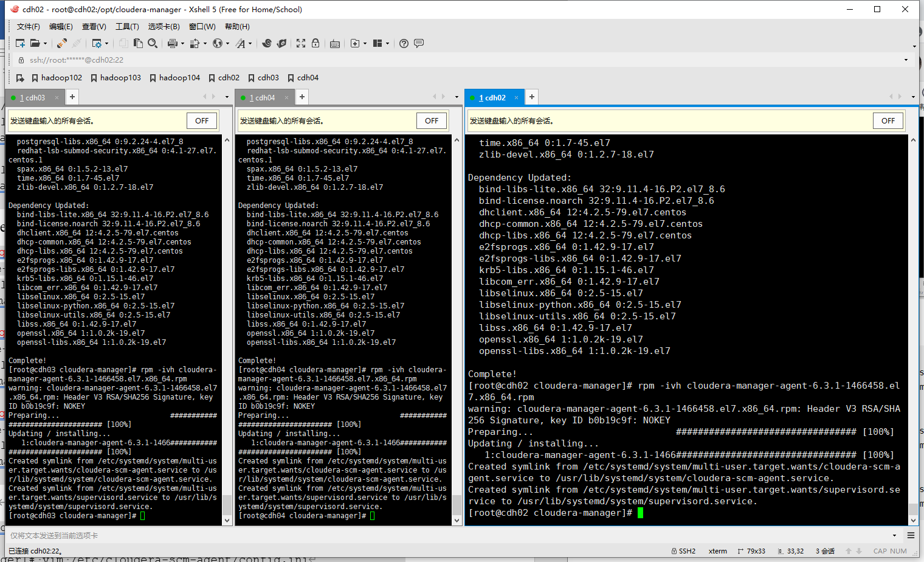Expand Properties gear dropdown arrow
This screenshot has width=924, height=562.
tap(106, 44)
